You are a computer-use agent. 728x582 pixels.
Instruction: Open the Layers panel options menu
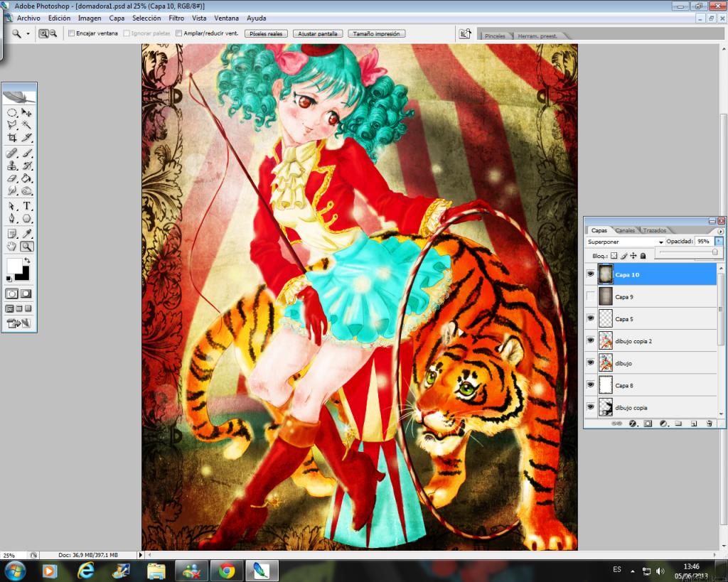[x=720, y=231]
